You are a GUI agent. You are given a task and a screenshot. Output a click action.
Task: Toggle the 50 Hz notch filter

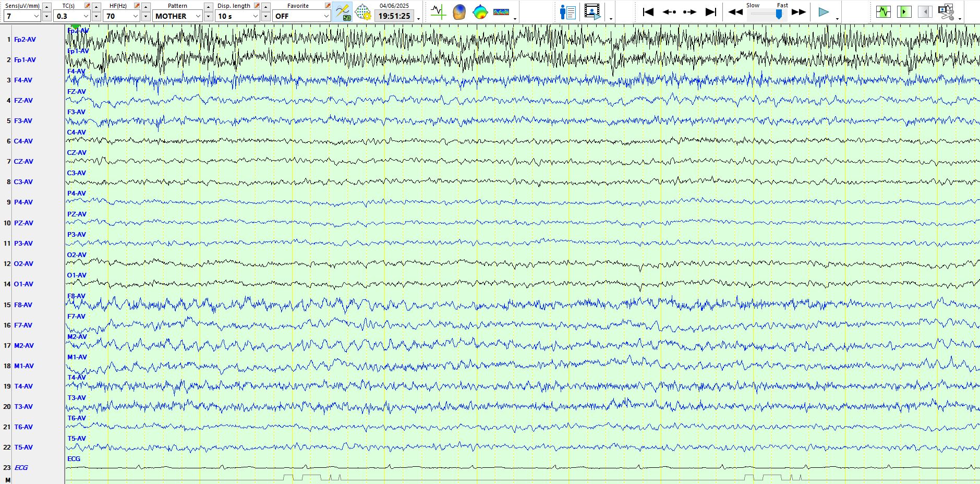coord(343,11)
